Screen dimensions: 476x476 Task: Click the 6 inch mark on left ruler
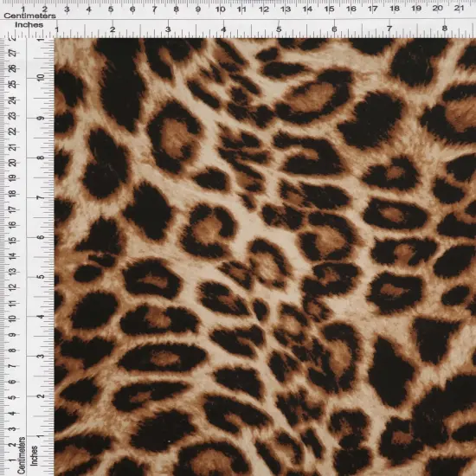41,237
